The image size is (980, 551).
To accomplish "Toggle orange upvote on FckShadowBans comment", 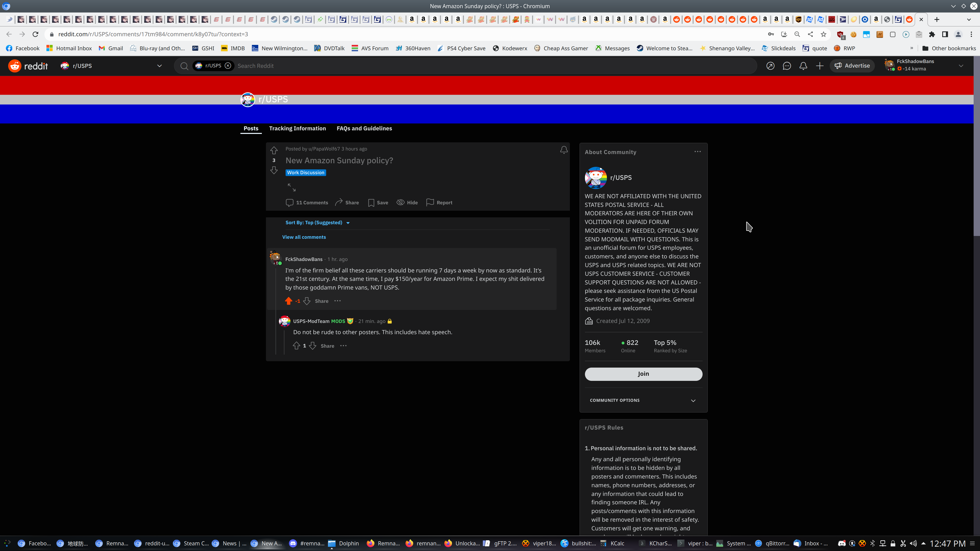I will [x=288, y=301].
